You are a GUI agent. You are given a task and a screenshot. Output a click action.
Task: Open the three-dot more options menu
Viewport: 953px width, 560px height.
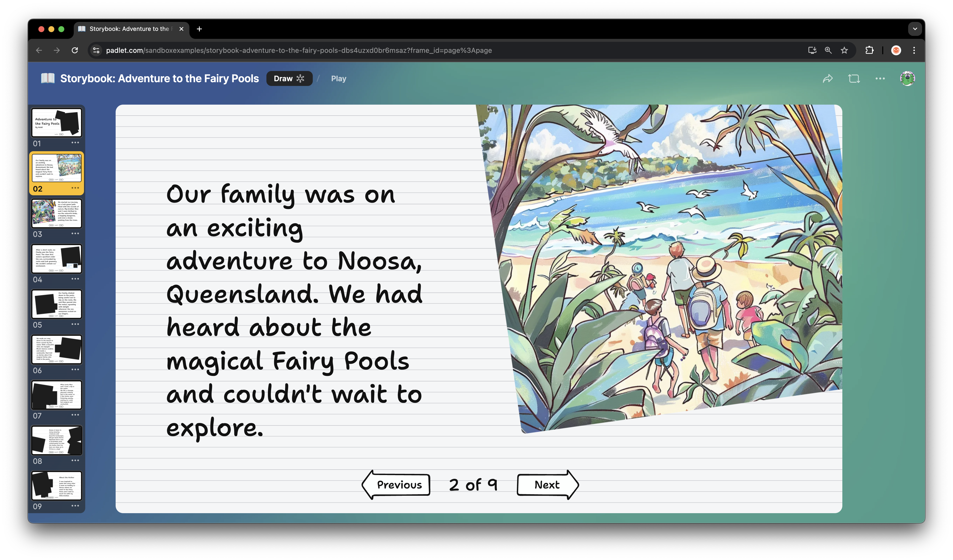880,79
